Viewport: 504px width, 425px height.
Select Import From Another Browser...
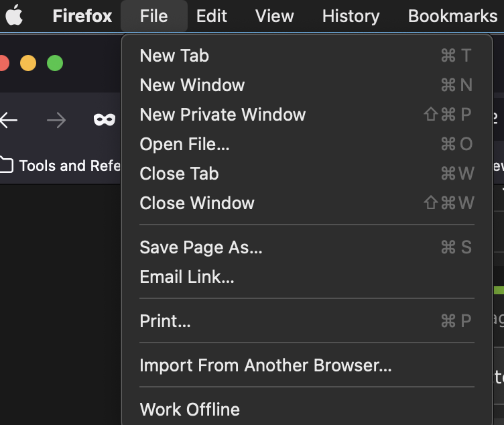[265, 365]
